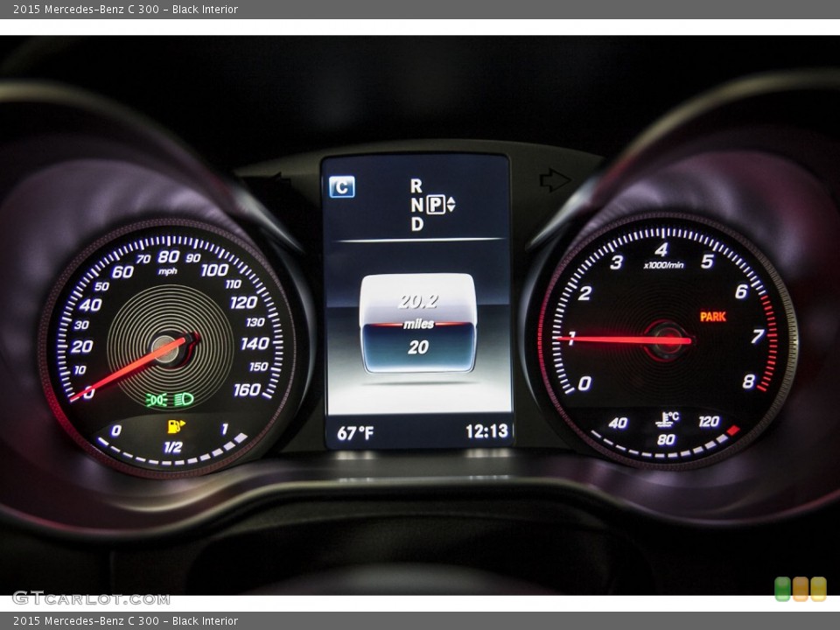Click the orange square icon at bottom right
Image resolution: width=840 pixels, height=630 pixels.
pos(801,589)
